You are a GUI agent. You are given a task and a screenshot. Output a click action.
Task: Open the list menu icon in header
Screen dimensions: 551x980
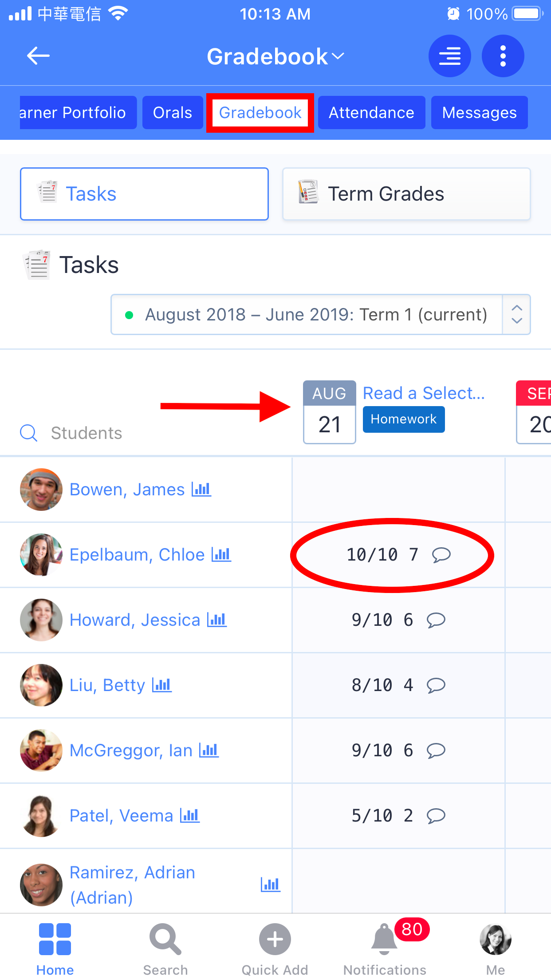(x=449, y=56)
